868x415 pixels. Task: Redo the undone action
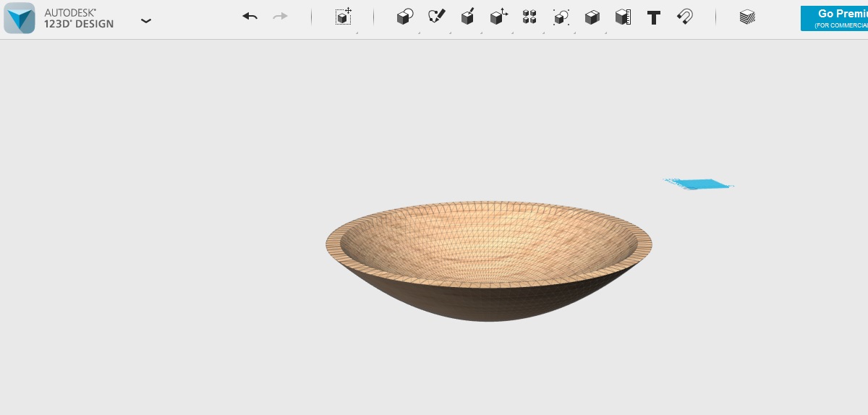pos(281,17)
